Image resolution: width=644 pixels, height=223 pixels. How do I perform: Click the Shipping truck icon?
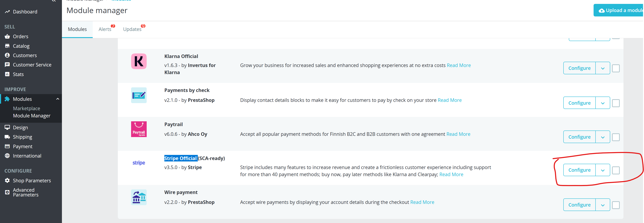tap(7, 137)
